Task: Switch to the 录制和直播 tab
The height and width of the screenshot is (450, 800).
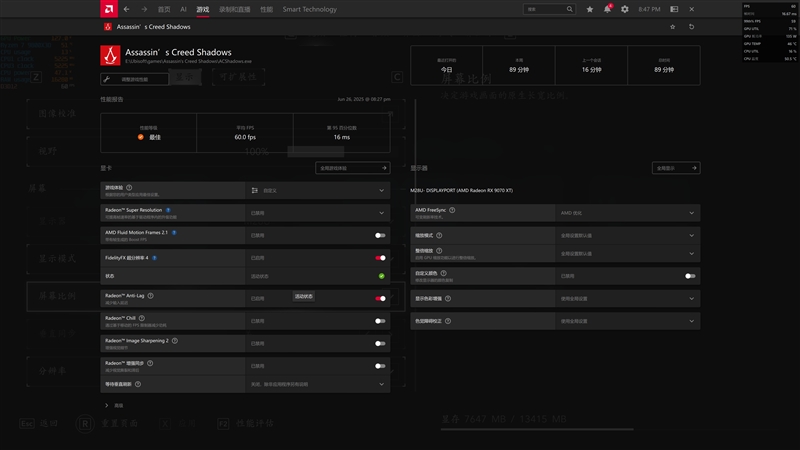Action: [235, 9]
